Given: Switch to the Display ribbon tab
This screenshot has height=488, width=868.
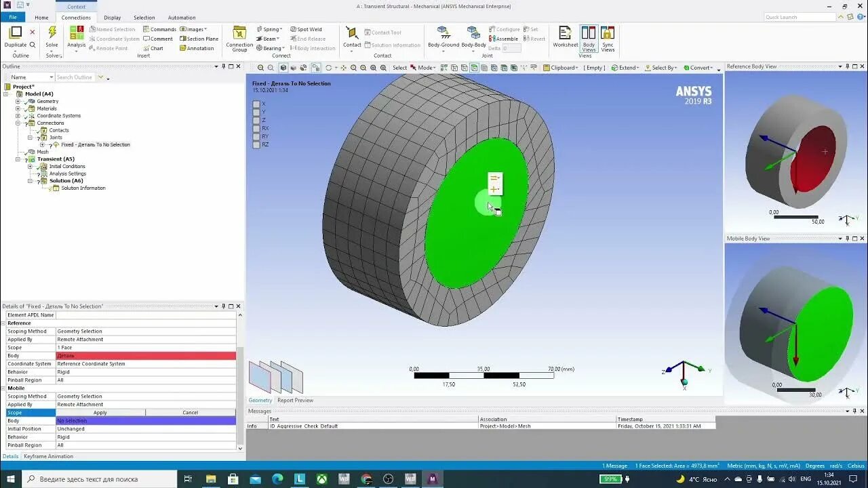Looking at the screenshot, I should coord(113,18).
